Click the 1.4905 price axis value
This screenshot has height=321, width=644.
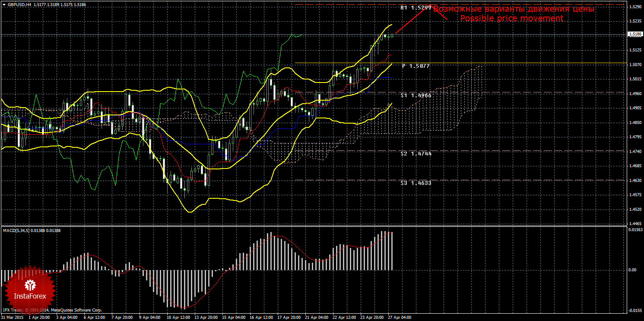click(x=634, y=108)
